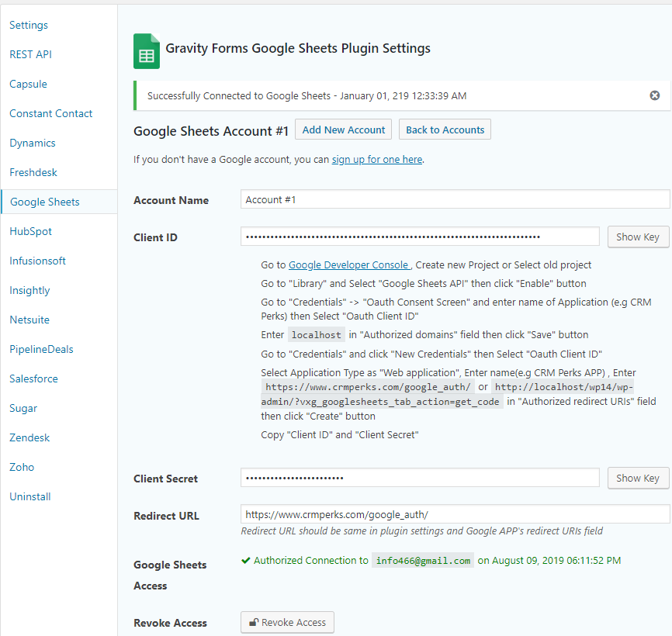Open the Google Developer Console link
Viewport: 672px width, 636px height.
tap(349, 265)
